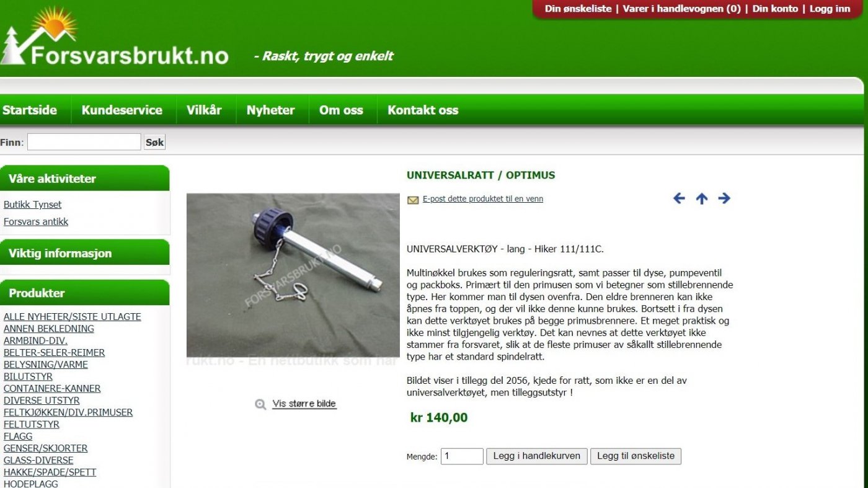Go to Nyheter menu item
The image size is (868, 488).
(x=271, y=110)
